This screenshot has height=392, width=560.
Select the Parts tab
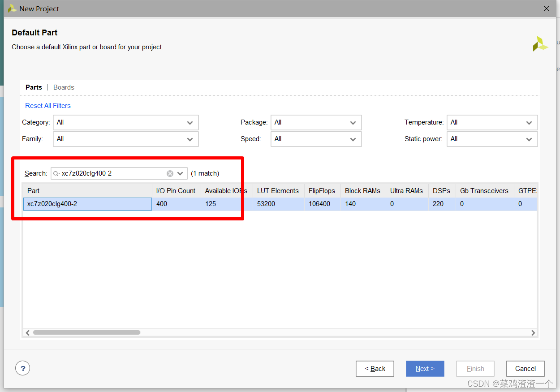pyautogui.click(x=34, y=87)
